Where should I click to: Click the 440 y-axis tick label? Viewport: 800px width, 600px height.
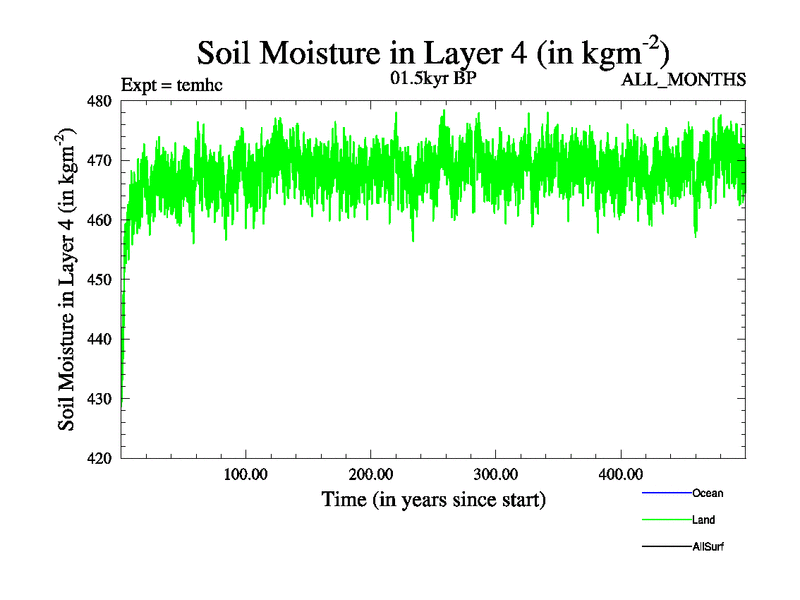tap(102, 340)
